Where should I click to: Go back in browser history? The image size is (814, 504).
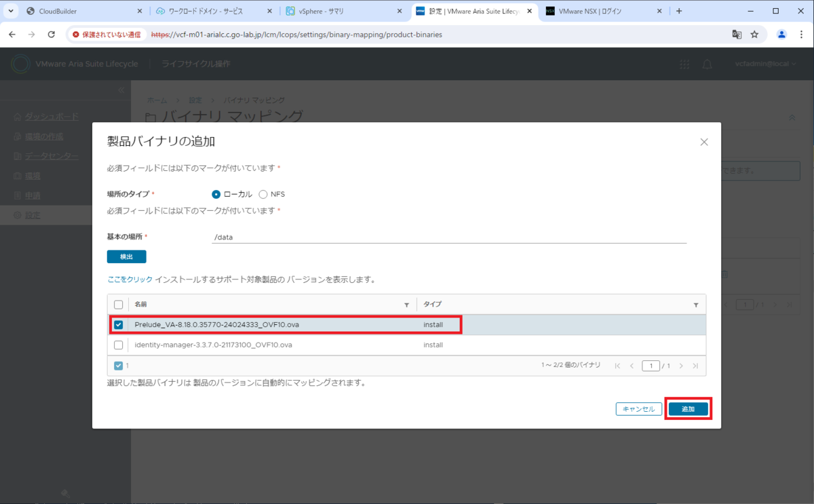pyautogui.click(x=12, y=35)
